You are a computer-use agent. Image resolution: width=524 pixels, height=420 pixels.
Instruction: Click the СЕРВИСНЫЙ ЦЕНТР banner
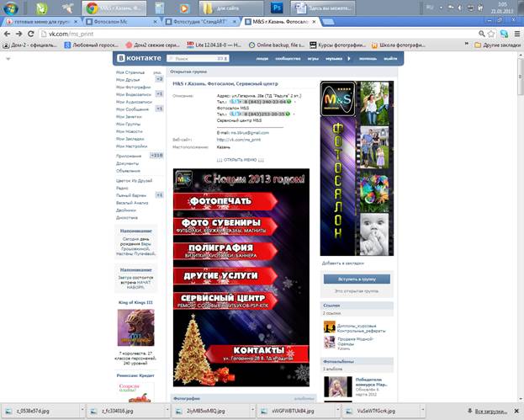[225, 300]
